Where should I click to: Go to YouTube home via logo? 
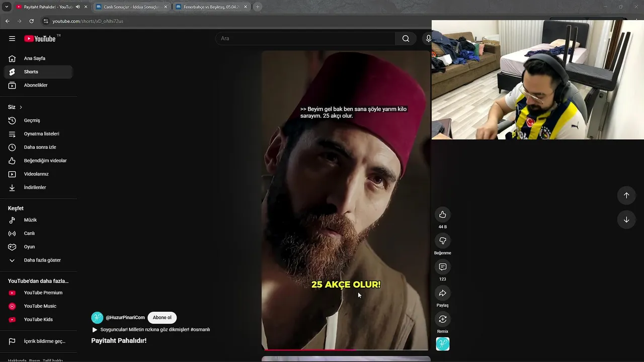pos(40,39)
